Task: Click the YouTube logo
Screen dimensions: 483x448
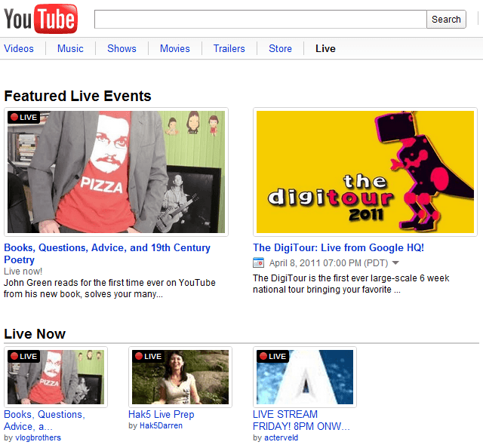Action: click(x=40, y=19)
